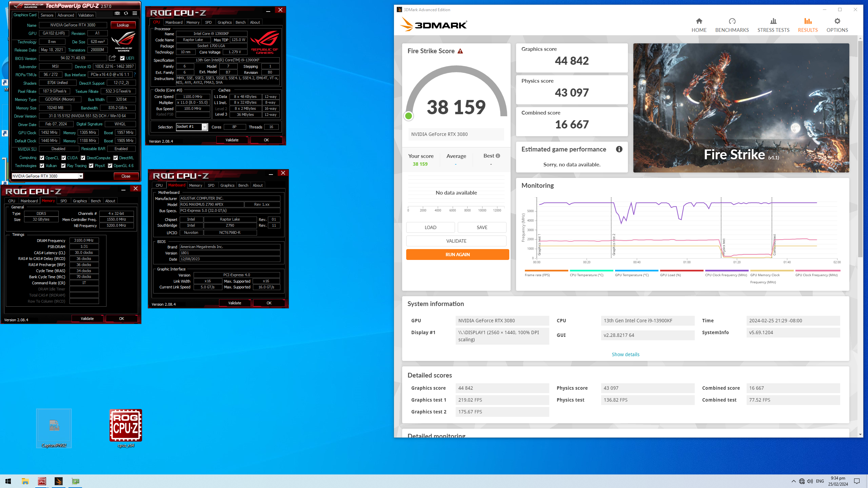Click RUN AGAIN orange button
Viewport: 868px width, 488px height.
coord(457,255)
